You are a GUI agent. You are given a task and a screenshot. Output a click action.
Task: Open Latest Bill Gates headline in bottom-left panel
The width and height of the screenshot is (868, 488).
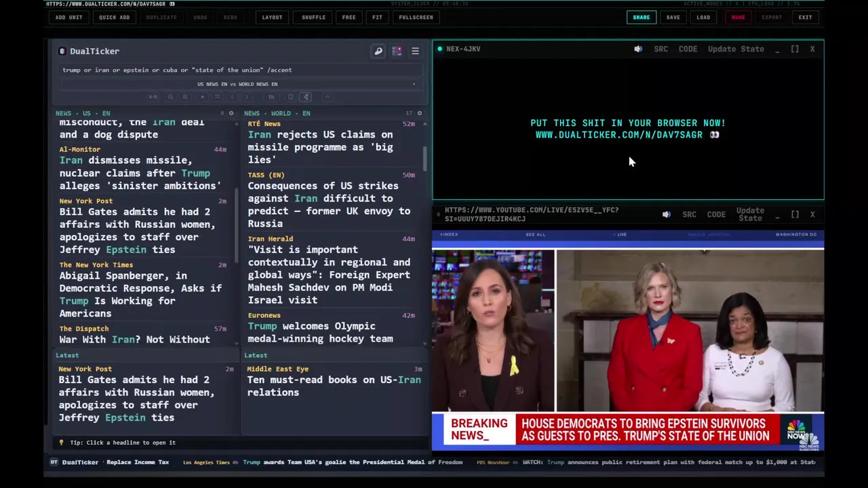pos(136,399)
